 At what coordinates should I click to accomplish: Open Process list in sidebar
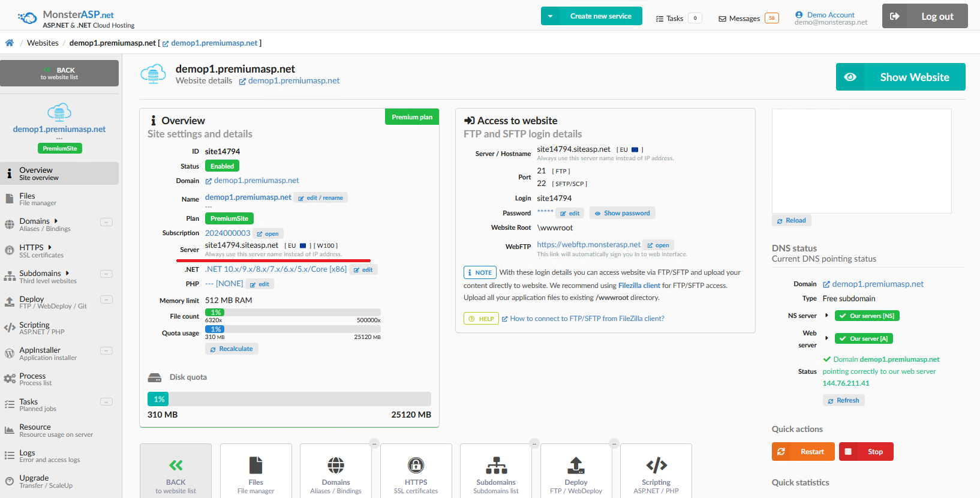tap(59, 379)
